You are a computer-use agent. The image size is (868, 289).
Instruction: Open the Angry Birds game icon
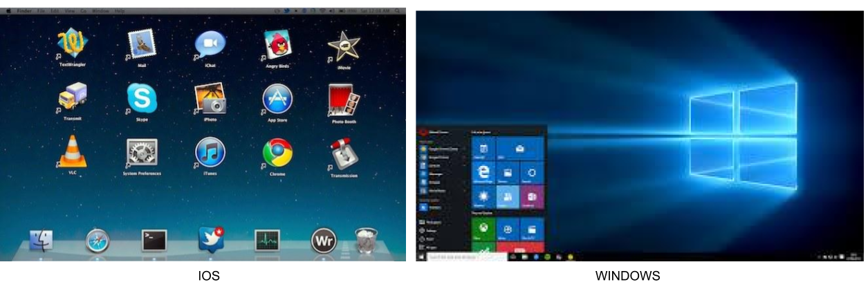(277, 46)
